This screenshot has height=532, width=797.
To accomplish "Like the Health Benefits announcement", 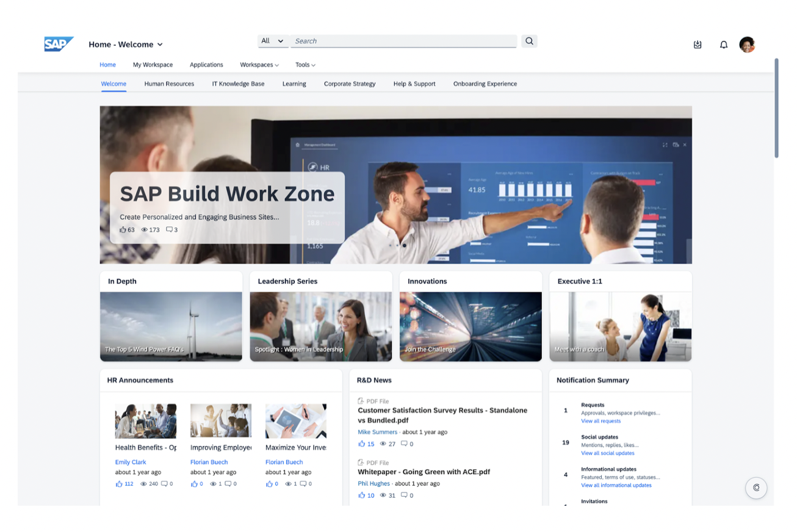I will tap(119, 484).
